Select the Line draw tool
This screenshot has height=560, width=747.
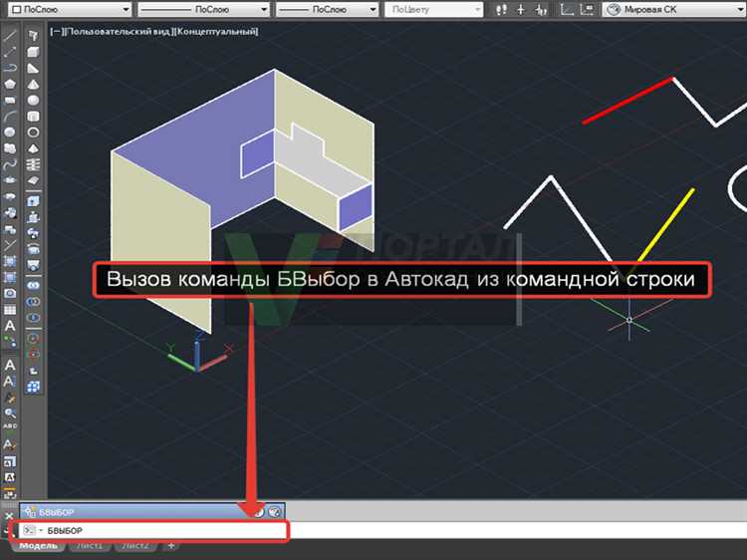[x=10, y=35]
